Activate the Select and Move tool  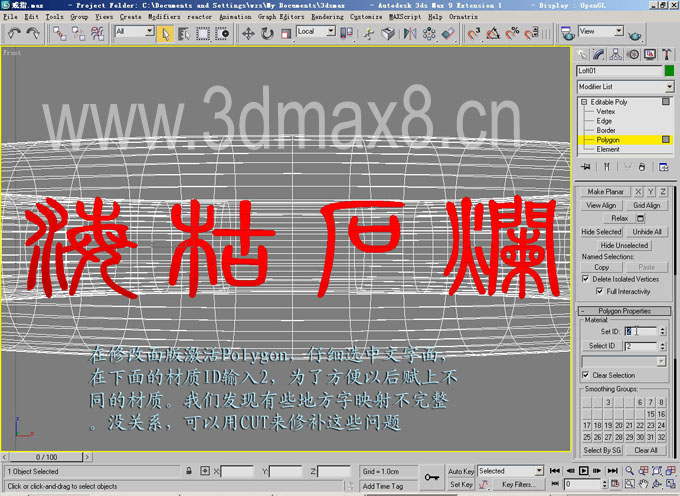pos(248,33)
